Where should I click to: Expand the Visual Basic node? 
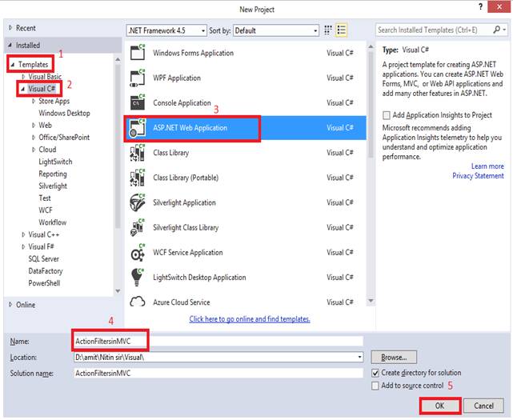[23, 77]
